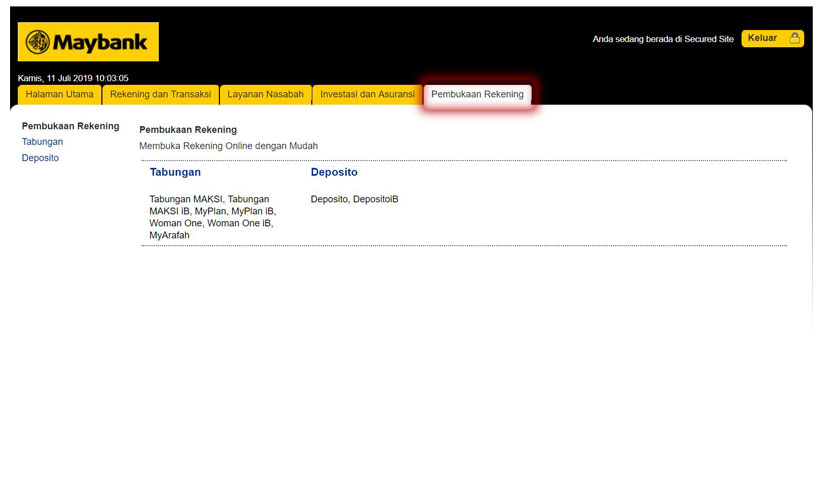This screenshot has height=484, width=819.
Task: Click the bold blue Deposito heading
Action: click(x=334, y=172)
